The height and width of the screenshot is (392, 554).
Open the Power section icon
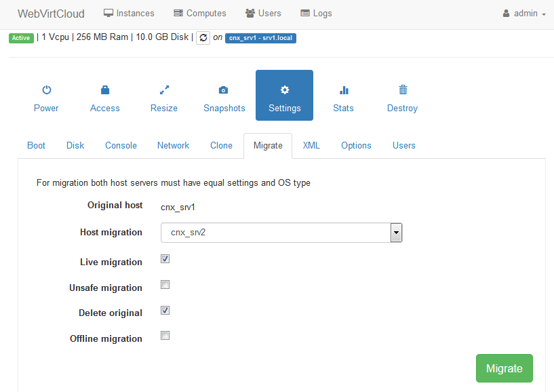46,90
